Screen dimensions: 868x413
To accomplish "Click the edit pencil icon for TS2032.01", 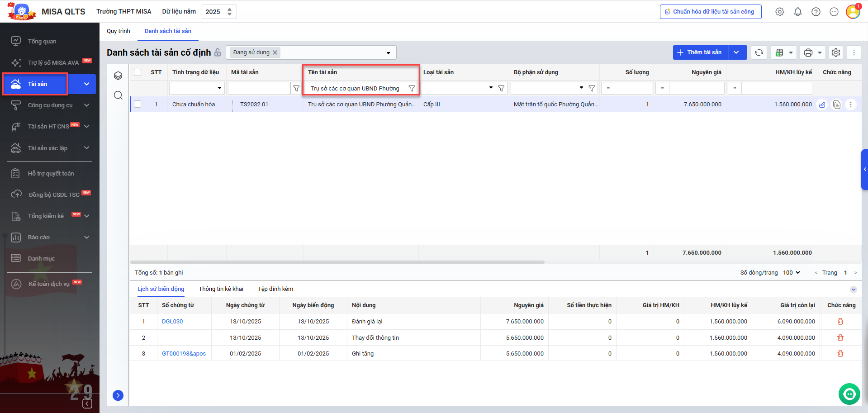I will click(x=822, y=105).
